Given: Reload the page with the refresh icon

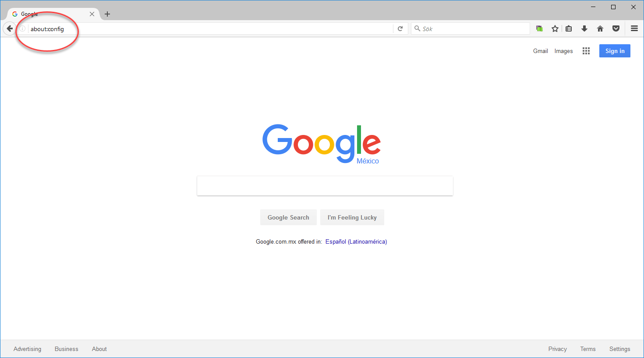Looking at the screenshot, I should [400, 28].
